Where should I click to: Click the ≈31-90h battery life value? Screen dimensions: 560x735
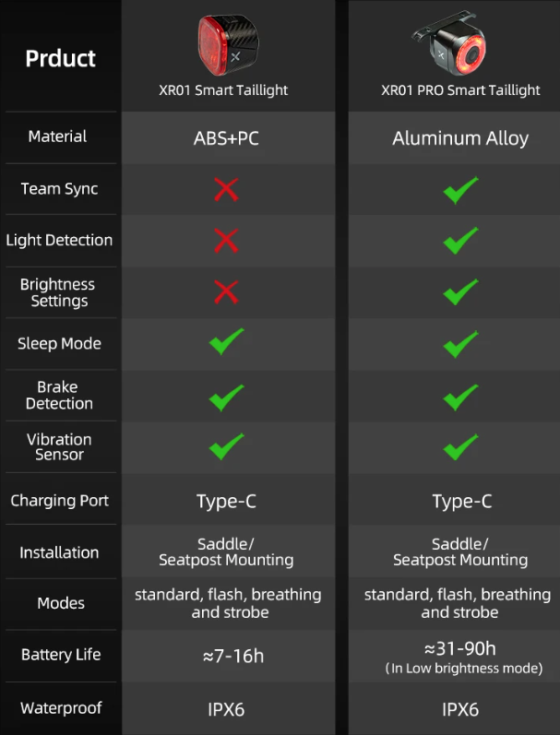click(x=460, y=648)
